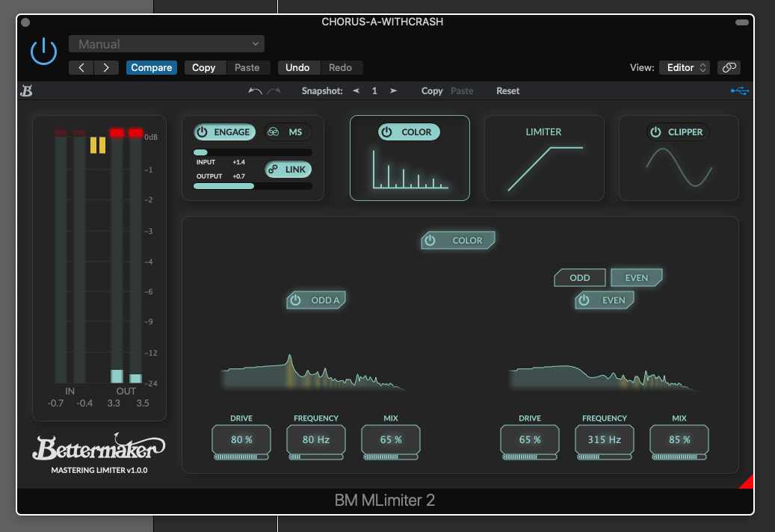
Task: Reset the left OUT red clip indicator
Action: [x=117, y=132]
